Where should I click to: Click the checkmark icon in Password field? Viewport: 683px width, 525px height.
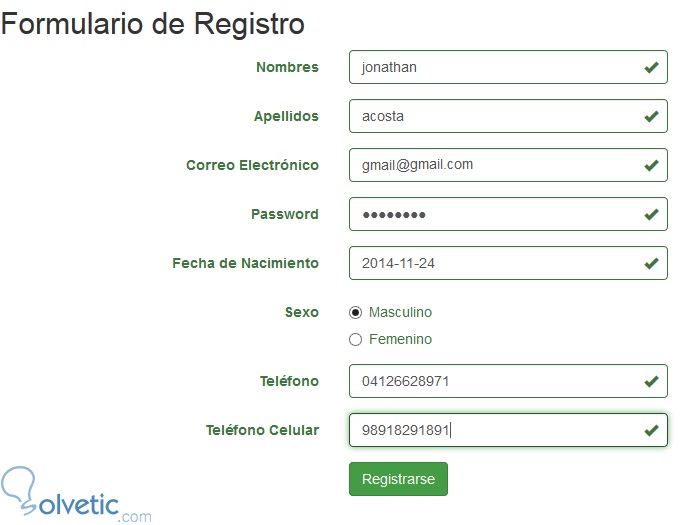[x=651, y=215]
